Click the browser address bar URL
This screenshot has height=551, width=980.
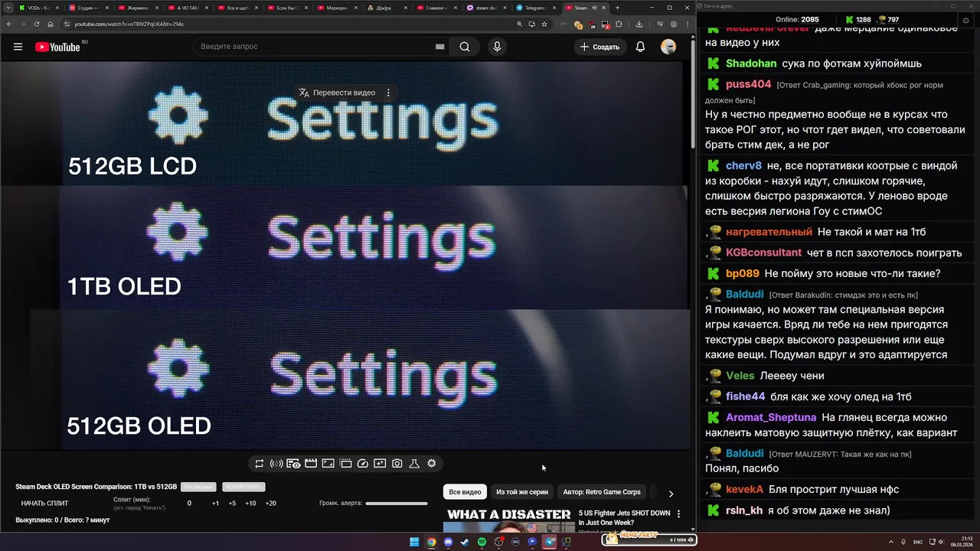coord(129,24)
